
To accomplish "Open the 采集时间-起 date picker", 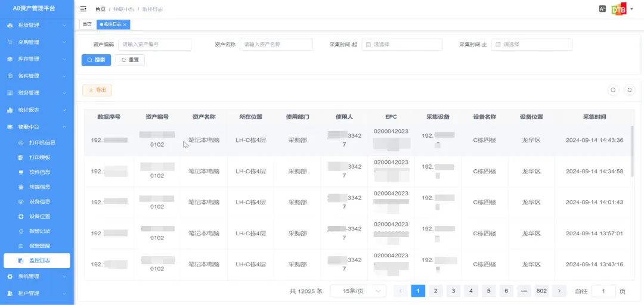I will [402, 45].
